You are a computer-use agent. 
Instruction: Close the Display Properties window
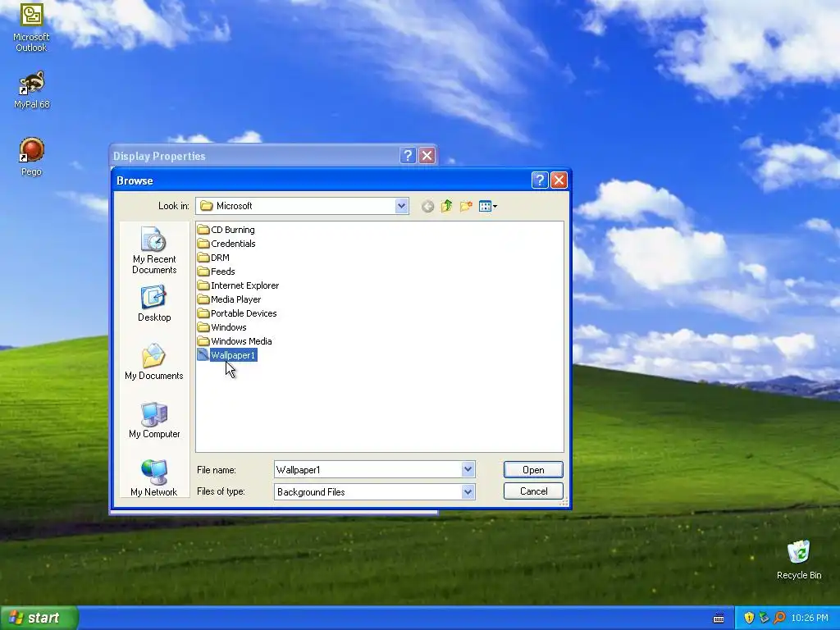click(427, 155)
